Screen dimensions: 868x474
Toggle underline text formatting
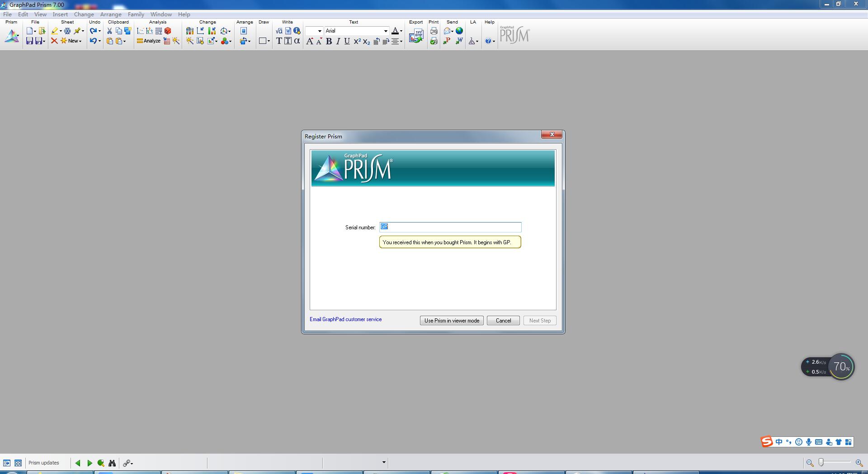point(347,42)
